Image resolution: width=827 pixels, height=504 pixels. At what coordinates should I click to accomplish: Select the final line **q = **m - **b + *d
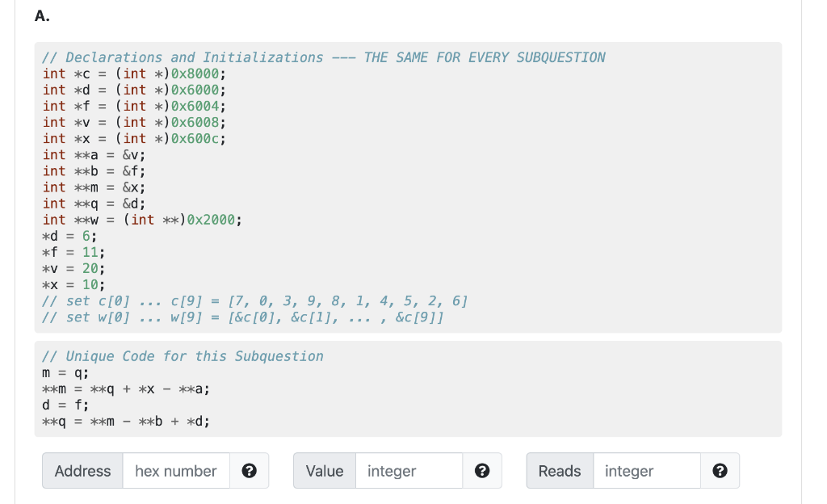tap(125, 421)
